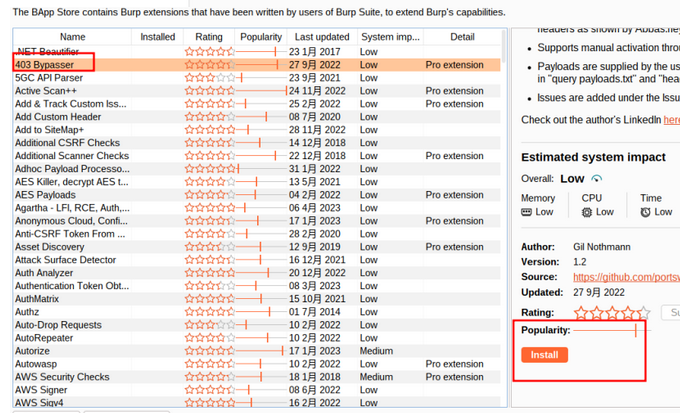Click 403 Bypasser's rating stars
This screenshot has height=413, width=680.
(210, 65)
